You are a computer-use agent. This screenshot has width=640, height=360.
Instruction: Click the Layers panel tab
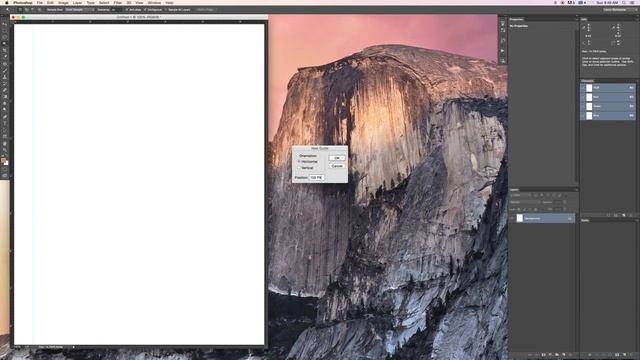(514, 189)
